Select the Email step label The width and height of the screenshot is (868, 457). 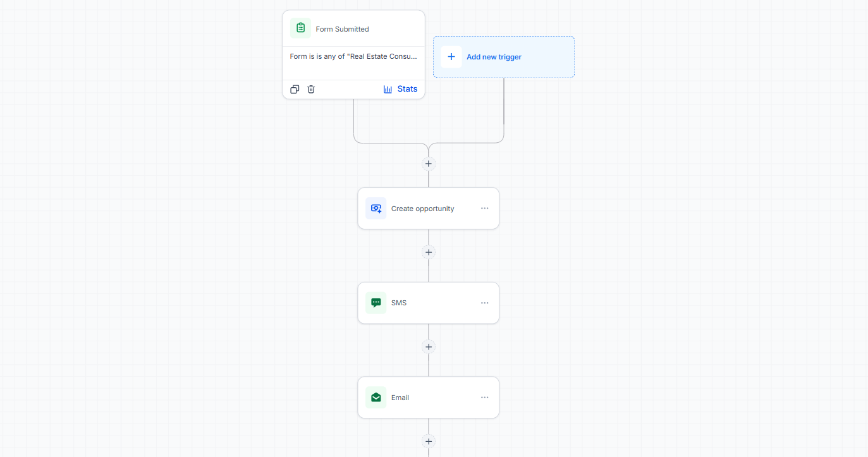(400, 398)
